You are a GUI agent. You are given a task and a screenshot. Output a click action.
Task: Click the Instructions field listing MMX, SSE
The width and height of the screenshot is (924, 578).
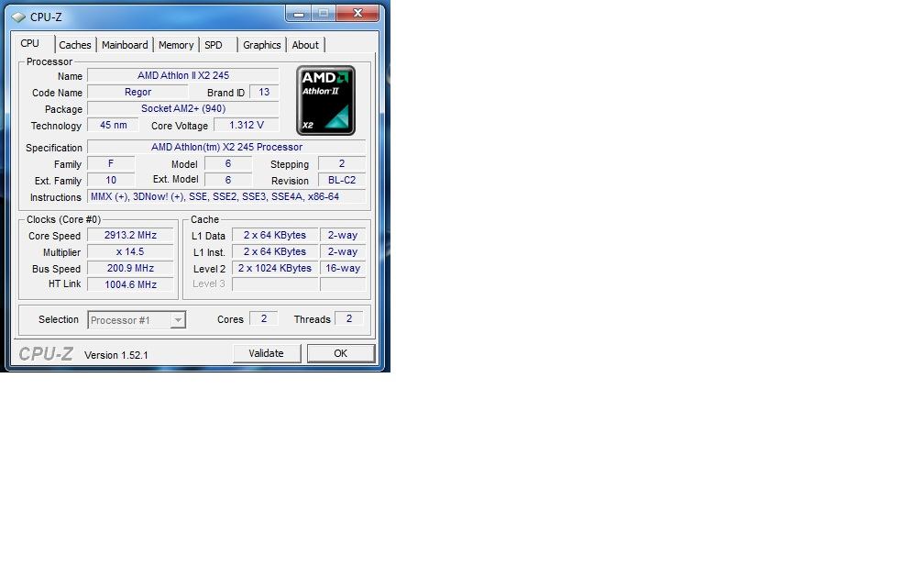(226, 196)
